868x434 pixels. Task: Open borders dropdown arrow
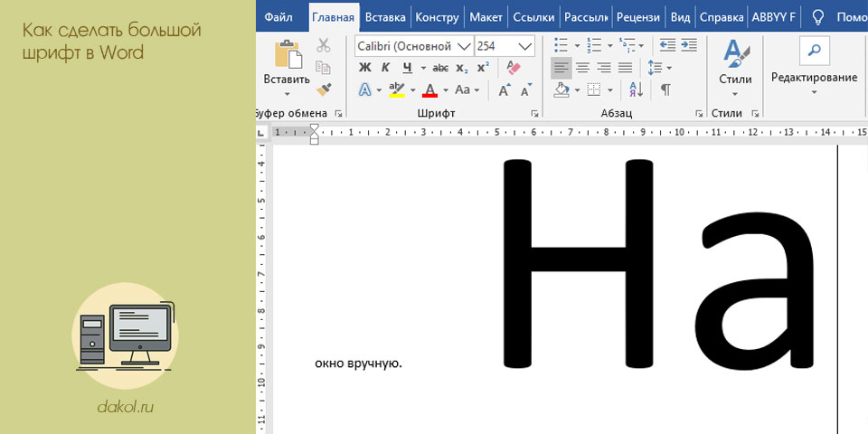(x=610, y=90)
